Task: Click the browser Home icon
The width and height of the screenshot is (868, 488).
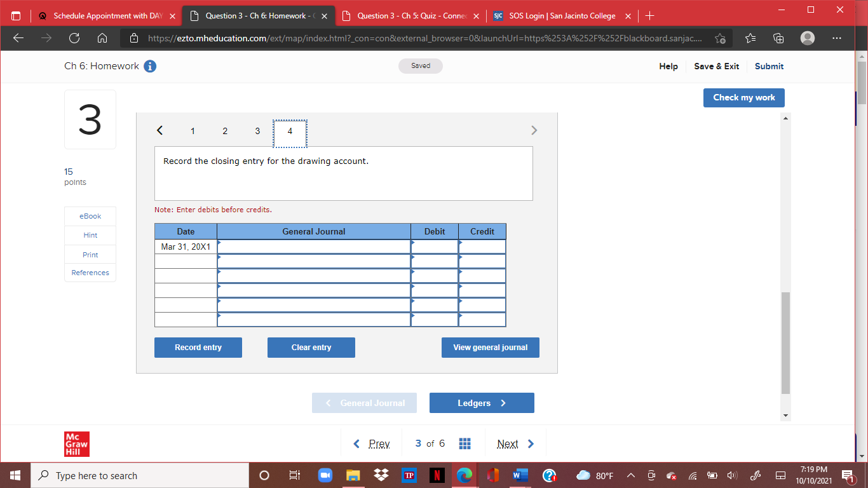Action: click(x=102, y=38)
